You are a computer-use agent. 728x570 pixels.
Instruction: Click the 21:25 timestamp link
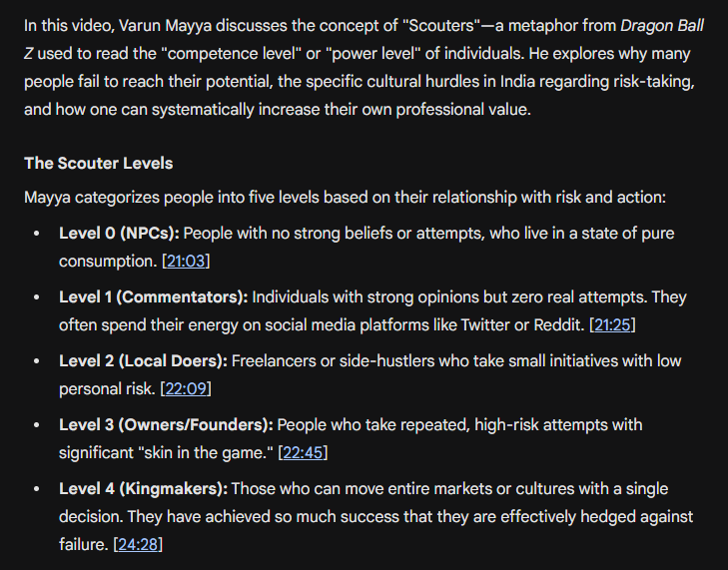(x=612, y=325)
